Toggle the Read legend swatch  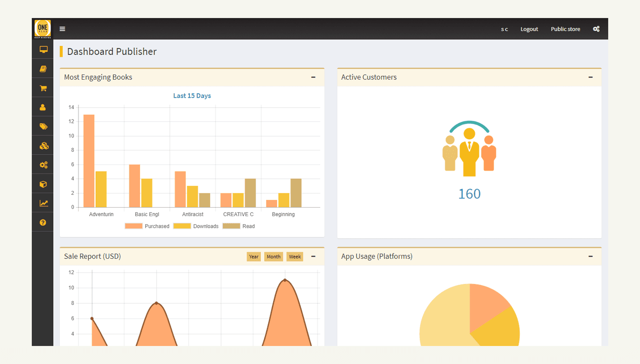click(231, 226)
